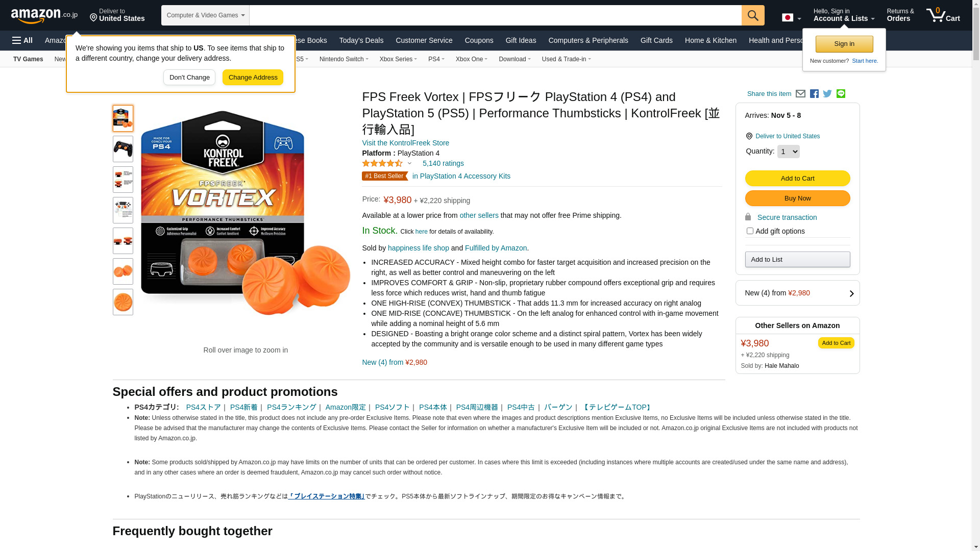Expand the New (4) offers panel

[797, 293]
